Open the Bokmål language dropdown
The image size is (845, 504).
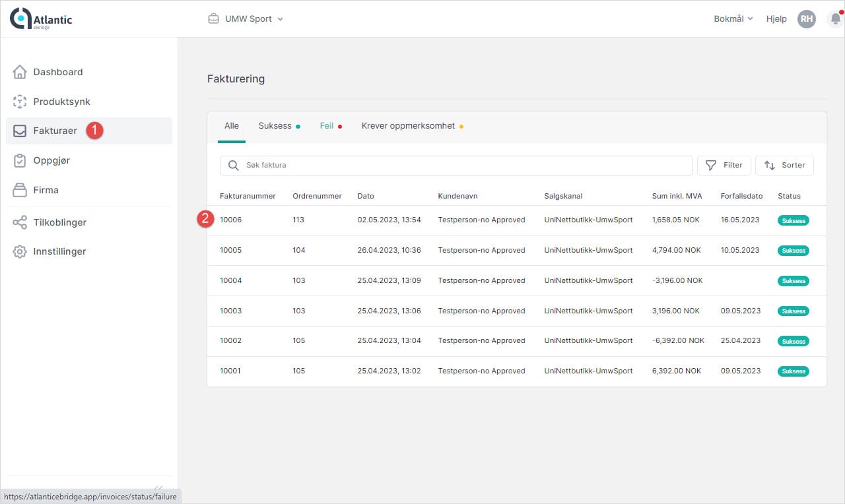733,19
